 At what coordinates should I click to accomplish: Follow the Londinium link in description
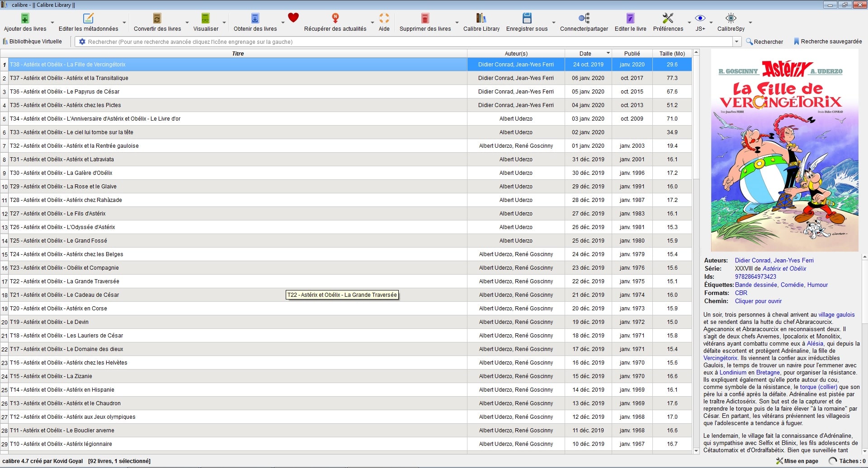[x=733, y=372]
